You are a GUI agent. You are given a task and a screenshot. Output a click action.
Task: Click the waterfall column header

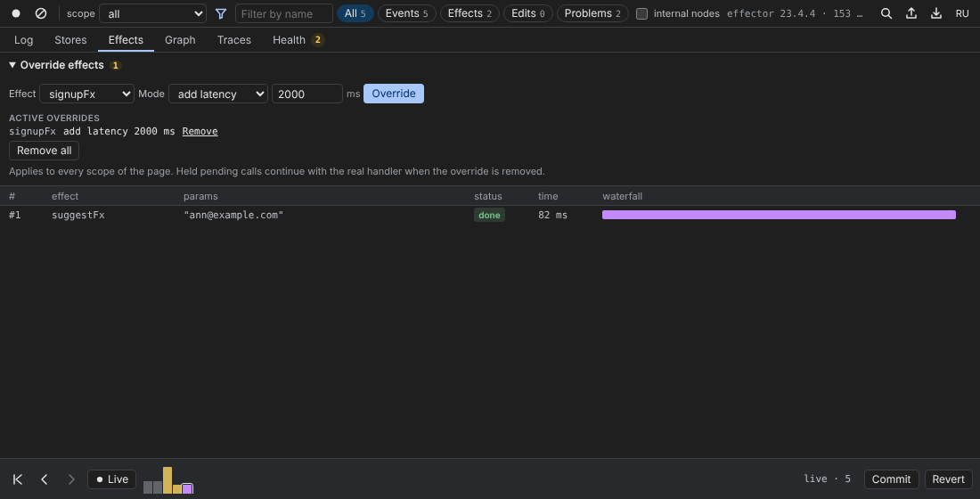623,196
